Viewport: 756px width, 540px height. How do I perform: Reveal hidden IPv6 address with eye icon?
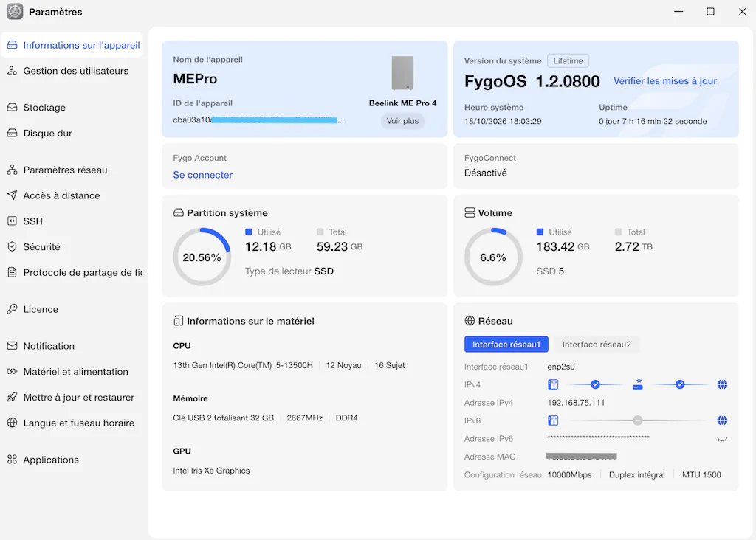coord(722,440)
